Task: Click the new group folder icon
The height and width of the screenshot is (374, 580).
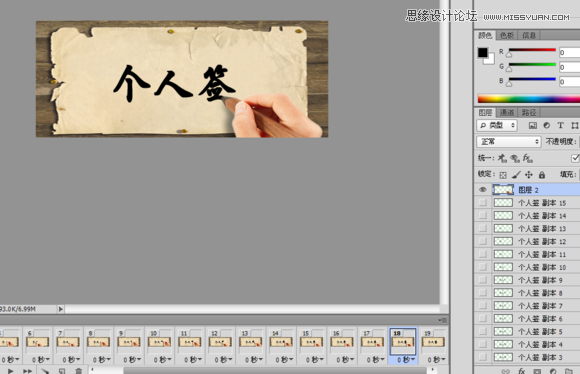Action: click(569, 371)
